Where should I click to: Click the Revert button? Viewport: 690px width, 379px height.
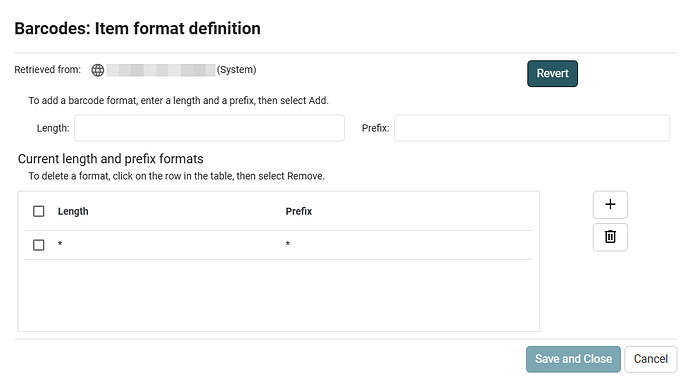(552, 74)
